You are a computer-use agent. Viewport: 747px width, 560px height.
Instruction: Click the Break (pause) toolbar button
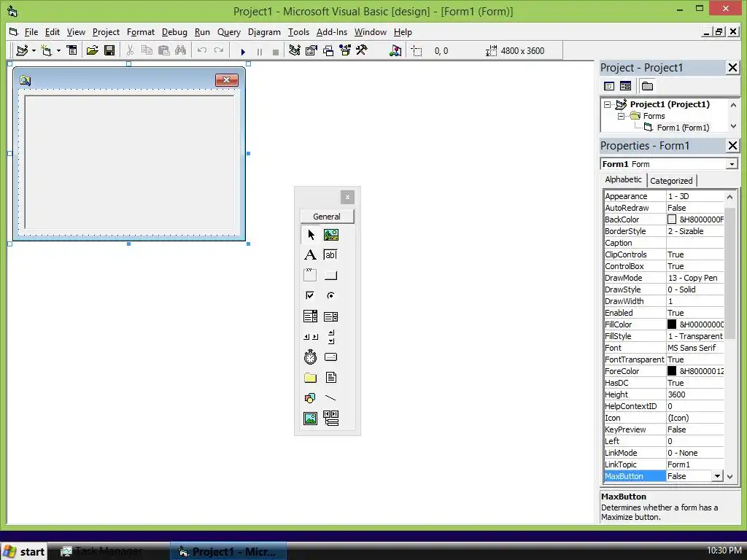(260, 52)
